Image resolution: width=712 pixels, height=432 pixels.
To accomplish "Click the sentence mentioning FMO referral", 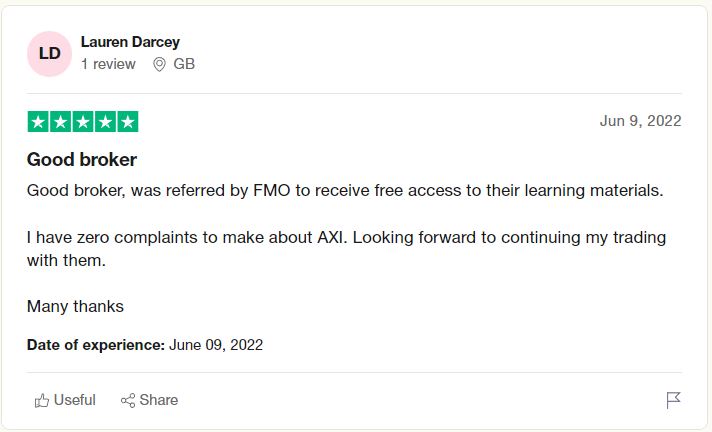I will tap(345, 190).
